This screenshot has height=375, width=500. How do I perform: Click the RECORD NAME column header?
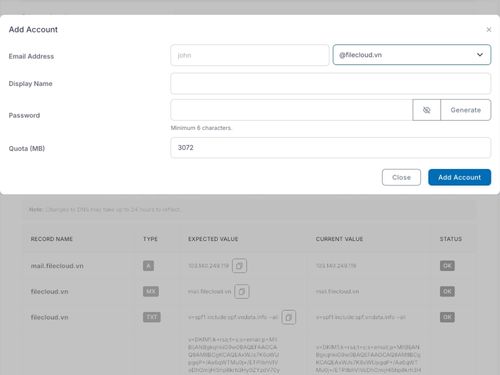point(52,239)
